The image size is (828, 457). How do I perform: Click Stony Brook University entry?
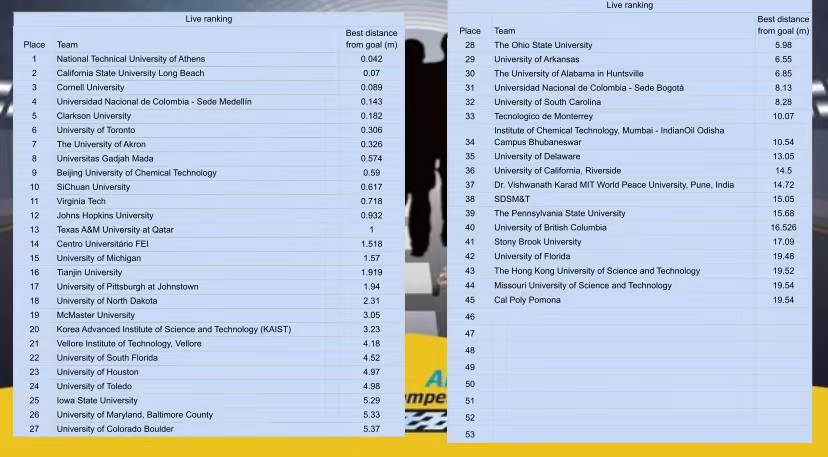pos(537,242)
